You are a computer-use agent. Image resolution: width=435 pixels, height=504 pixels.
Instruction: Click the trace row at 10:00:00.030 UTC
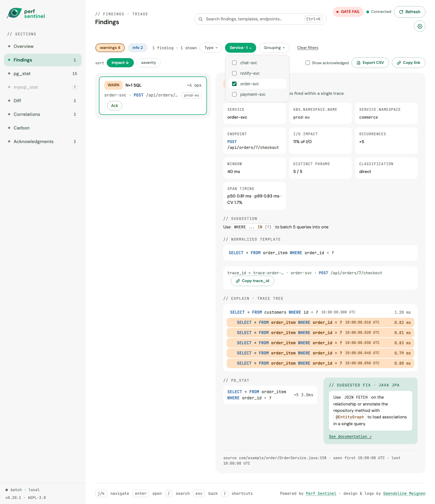(320, 343)
